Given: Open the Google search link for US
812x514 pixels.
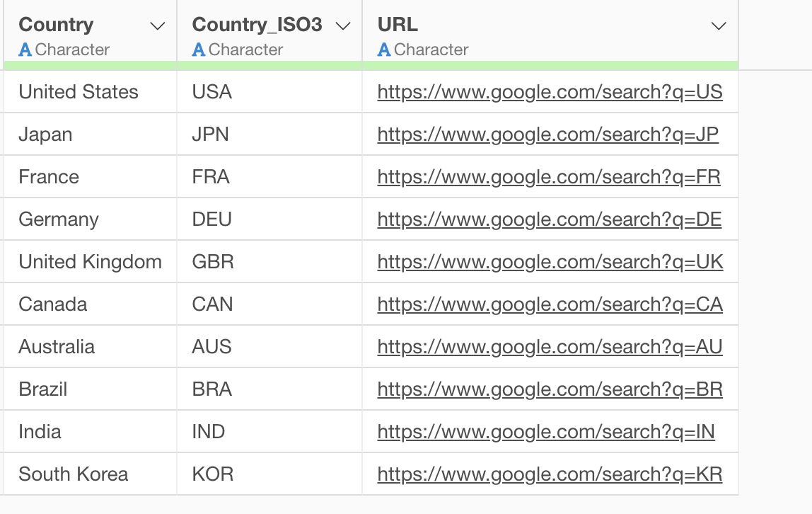Looking at the screenshot, I should (x=550, y=92).
